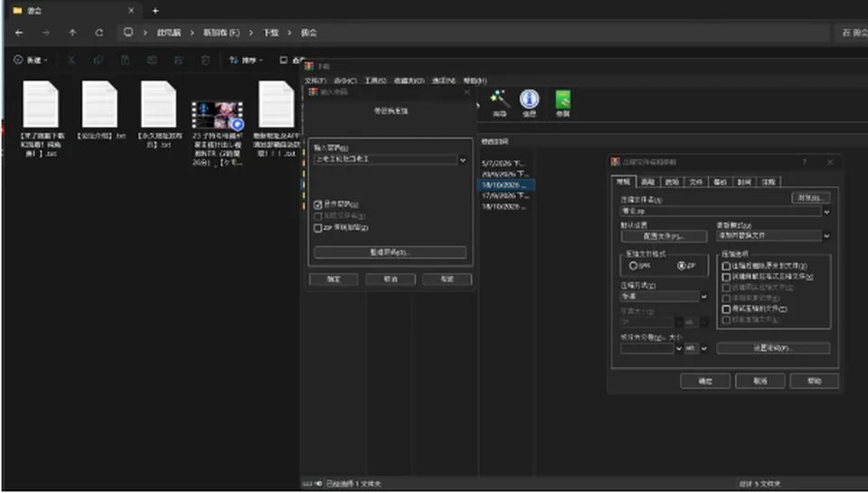Click the Profiles button (配置文件)
The image size is (868, 493).
(664, 236)
